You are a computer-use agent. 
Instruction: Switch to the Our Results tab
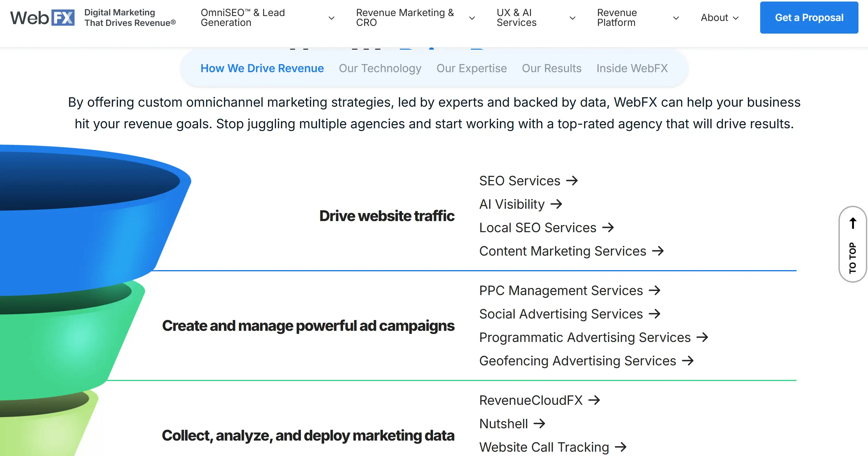[x=552, y=68]
